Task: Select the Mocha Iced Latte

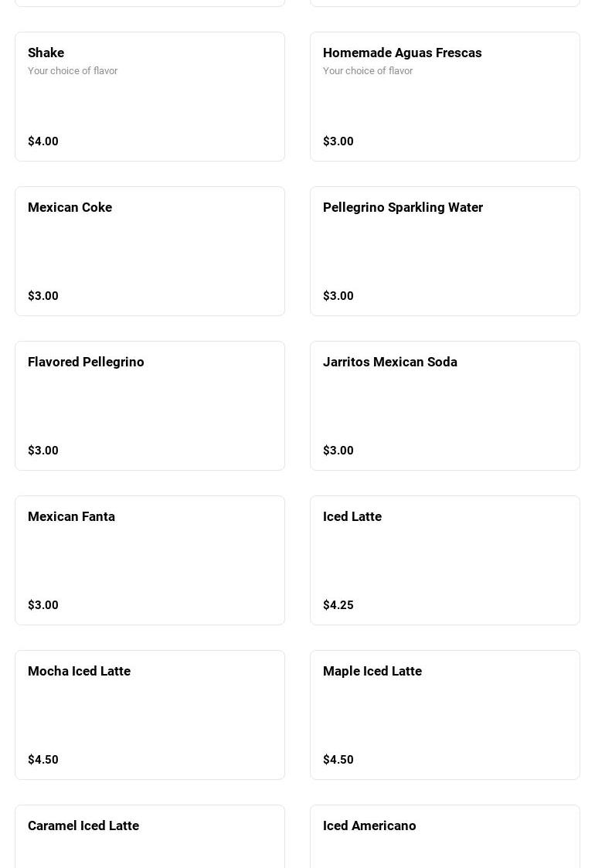Action: [150, 715]
